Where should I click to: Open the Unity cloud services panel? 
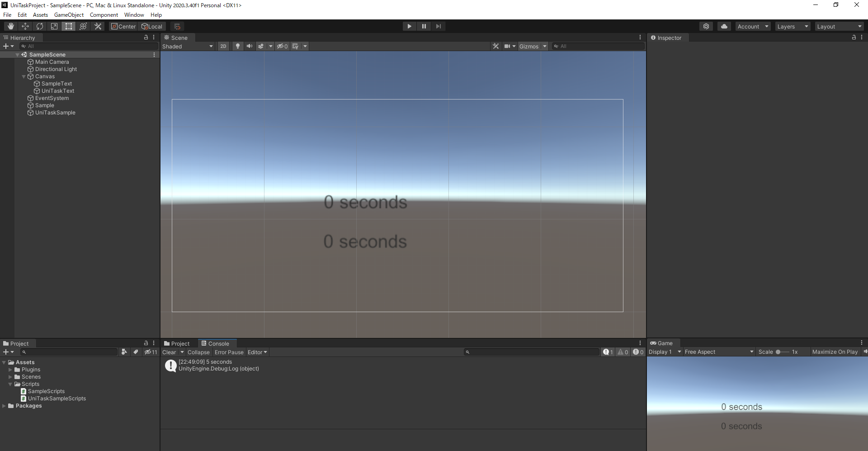pyautogui.click(x=724, y=26)
